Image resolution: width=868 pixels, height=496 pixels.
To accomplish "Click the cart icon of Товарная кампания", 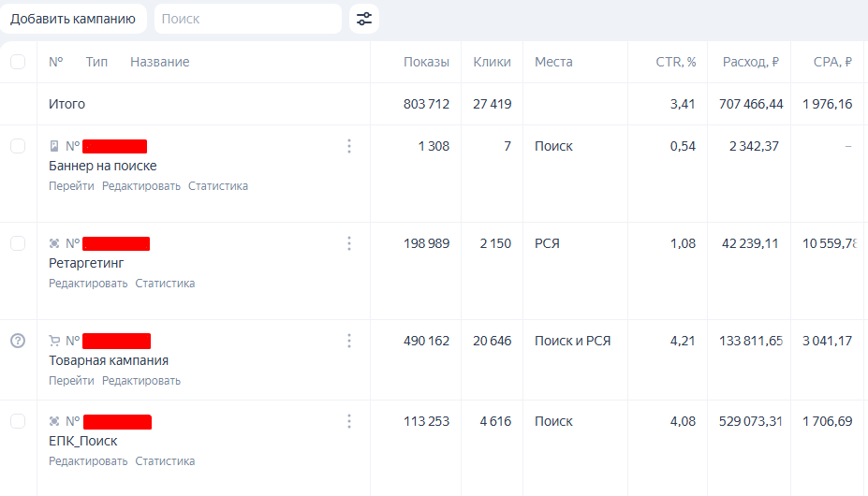I will (x=54, y=341).
